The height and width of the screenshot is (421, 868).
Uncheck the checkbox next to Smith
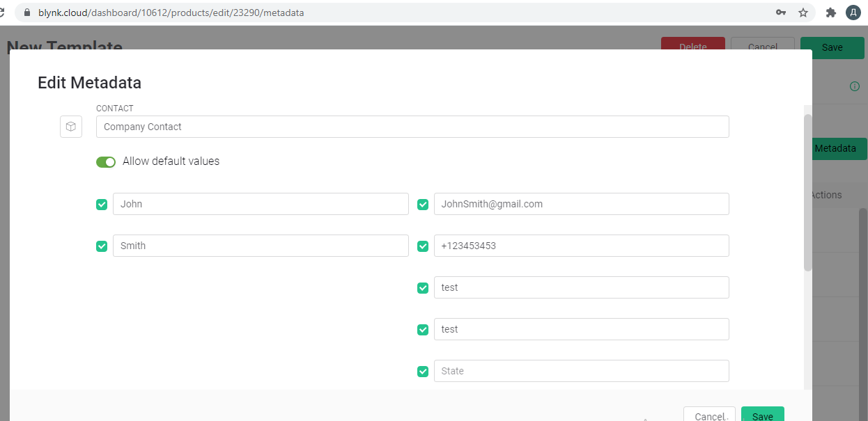tap(102, 246)
